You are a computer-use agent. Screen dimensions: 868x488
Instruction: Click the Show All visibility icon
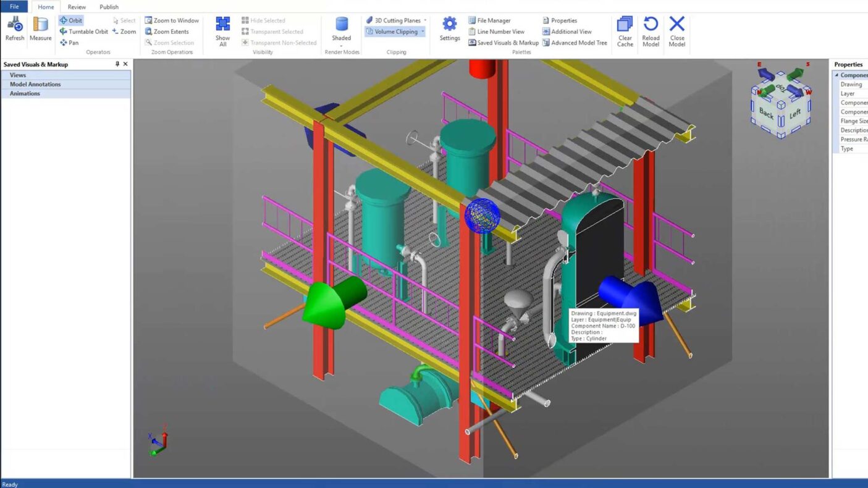[222, 31]
